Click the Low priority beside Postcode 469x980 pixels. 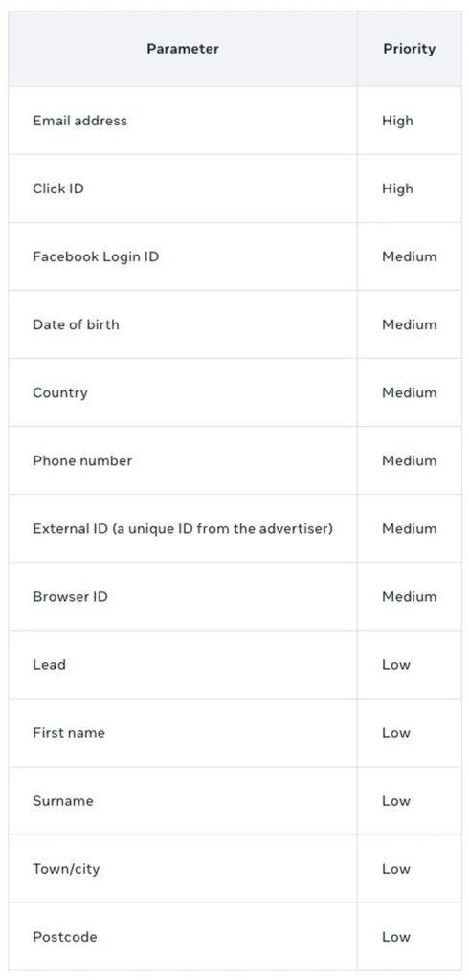coord(396,937)
